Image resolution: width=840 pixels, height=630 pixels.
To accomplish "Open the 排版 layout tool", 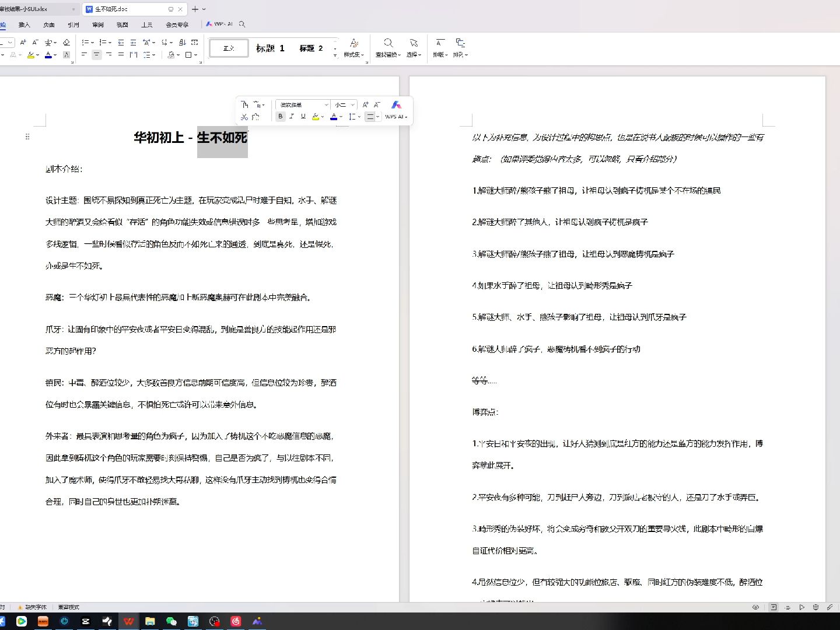I will (440, 48).
